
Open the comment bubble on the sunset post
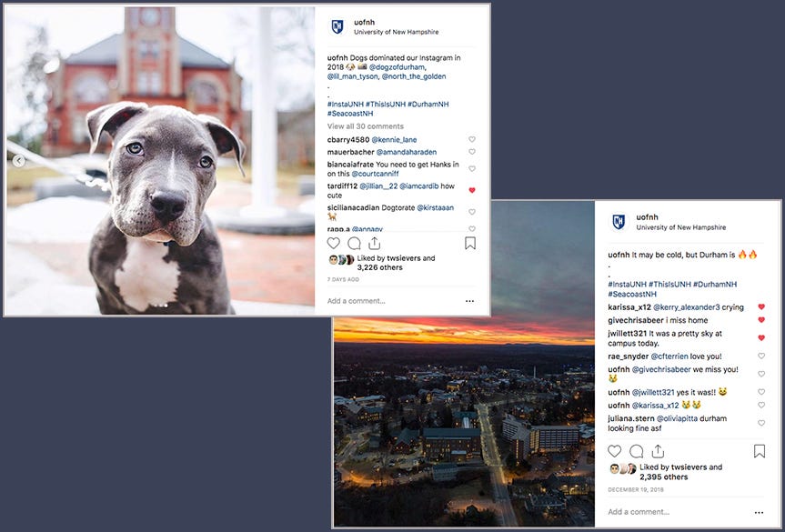[x=637, y=451]
